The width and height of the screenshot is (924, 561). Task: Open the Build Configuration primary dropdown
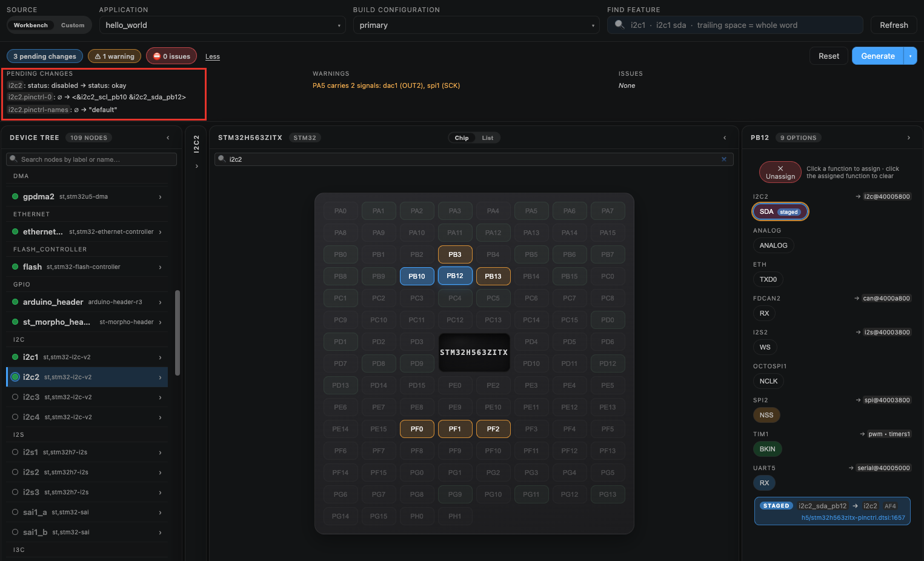click(x=476, y=25)
